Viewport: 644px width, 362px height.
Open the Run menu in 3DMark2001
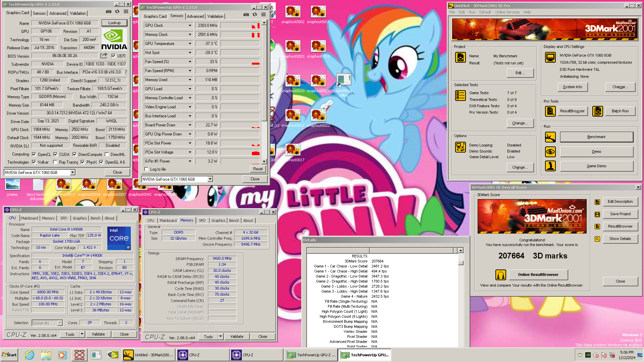(x=472, y=12)
